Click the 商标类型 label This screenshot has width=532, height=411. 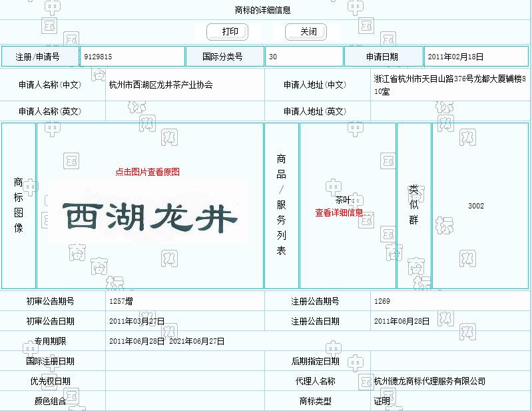pos(315,401)
